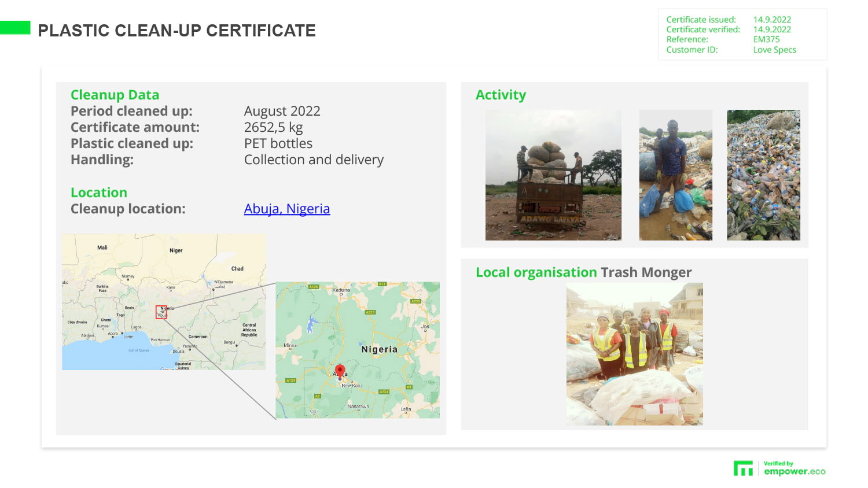Select the 'Cleanup location:' label

[x=128, y=209]
